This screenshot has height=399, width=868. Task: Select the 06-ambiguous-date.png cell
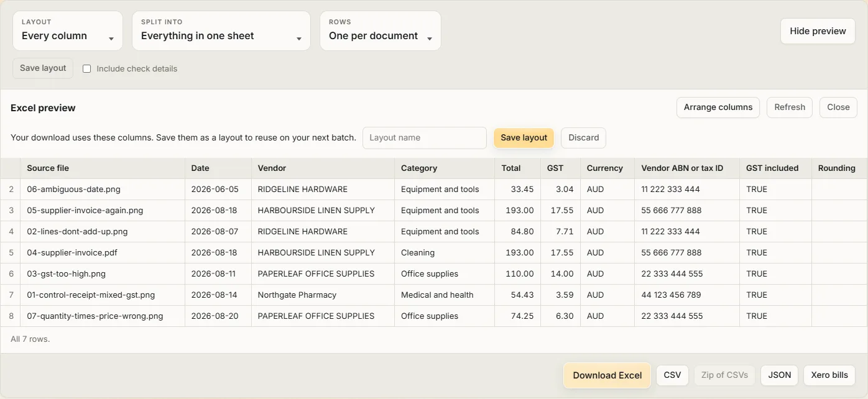coord(103,190)
